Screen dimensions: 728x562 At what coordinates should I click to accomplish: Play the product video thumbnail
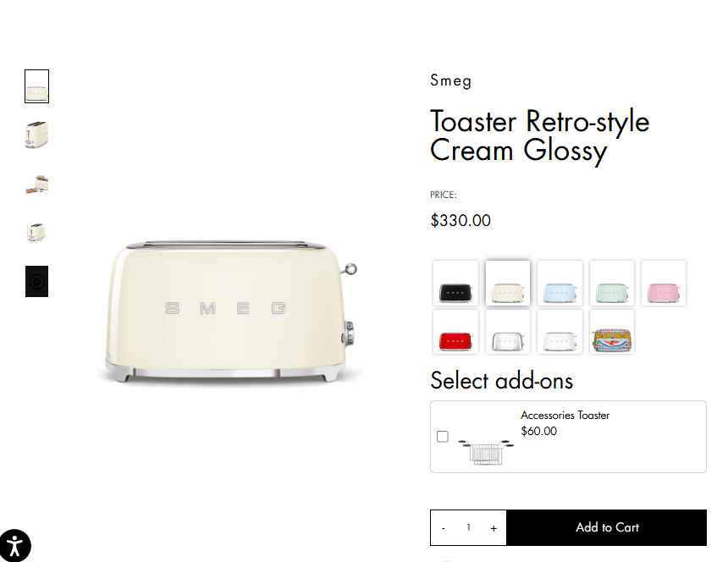(36, 281)
